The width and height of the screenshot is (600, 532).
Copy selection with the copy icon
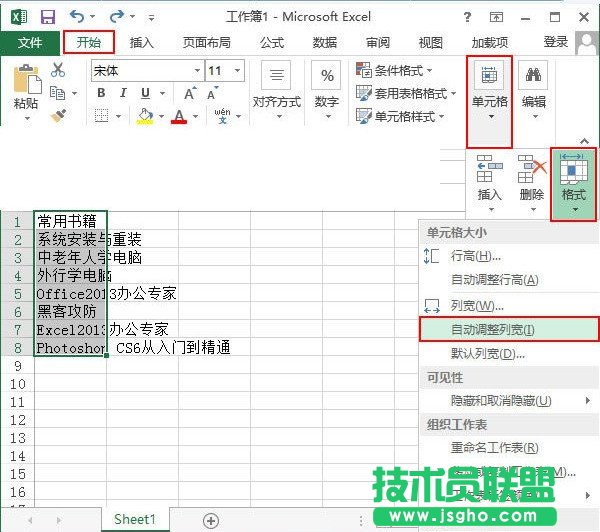pyautogui.click(x=58, y=93)
